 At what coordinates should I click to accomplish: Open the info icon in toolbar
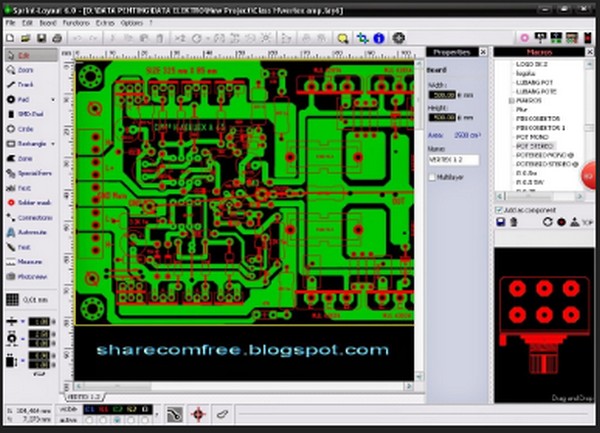click(x=379, y=38)
